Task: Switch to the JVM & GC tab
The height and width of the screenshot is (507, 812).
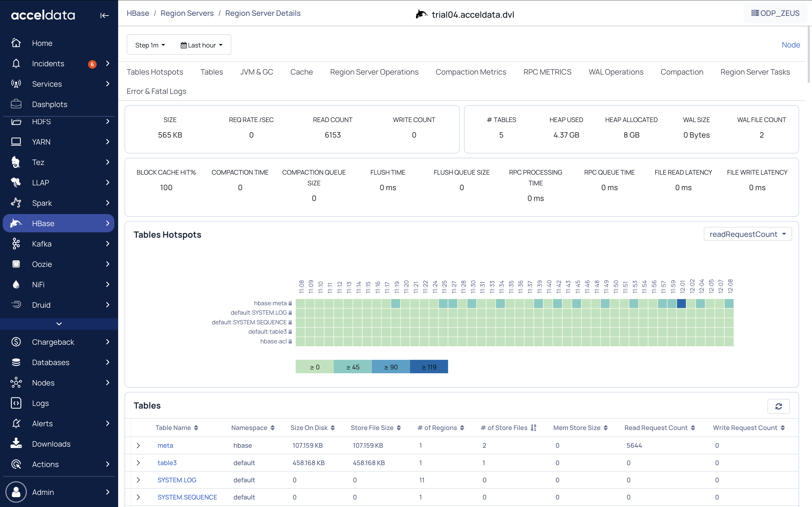Action: tap(256, 72)
